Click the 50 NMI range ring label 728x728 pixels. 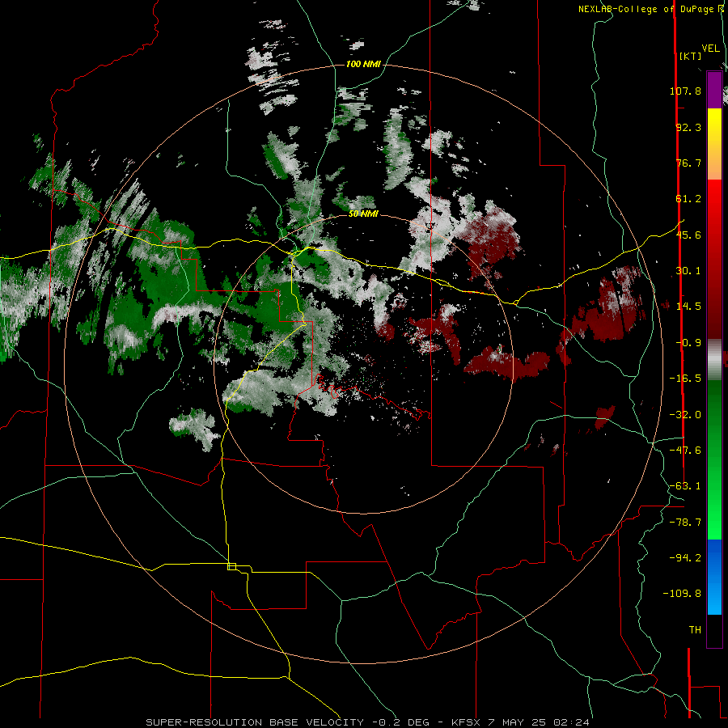click(363, 214)
